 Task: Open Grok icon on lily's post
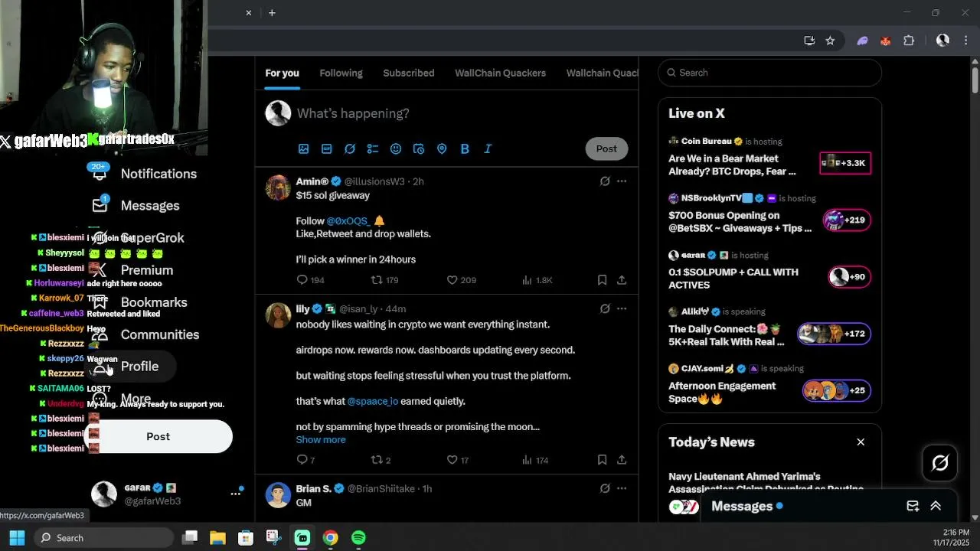(605, 308)
